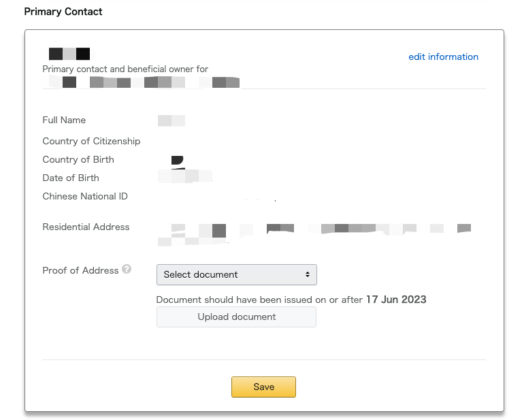
Task: Click the Country of Citizenship label
Action: coord(91,142)
